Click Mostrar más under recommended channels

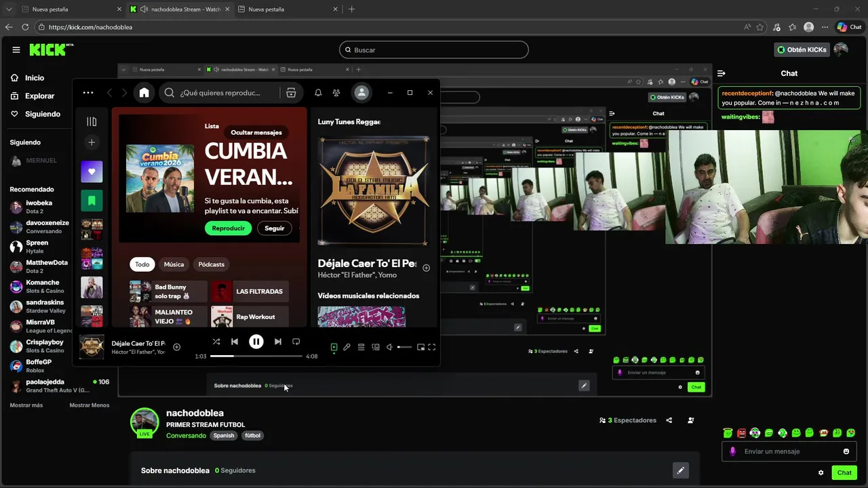point(26,405)
